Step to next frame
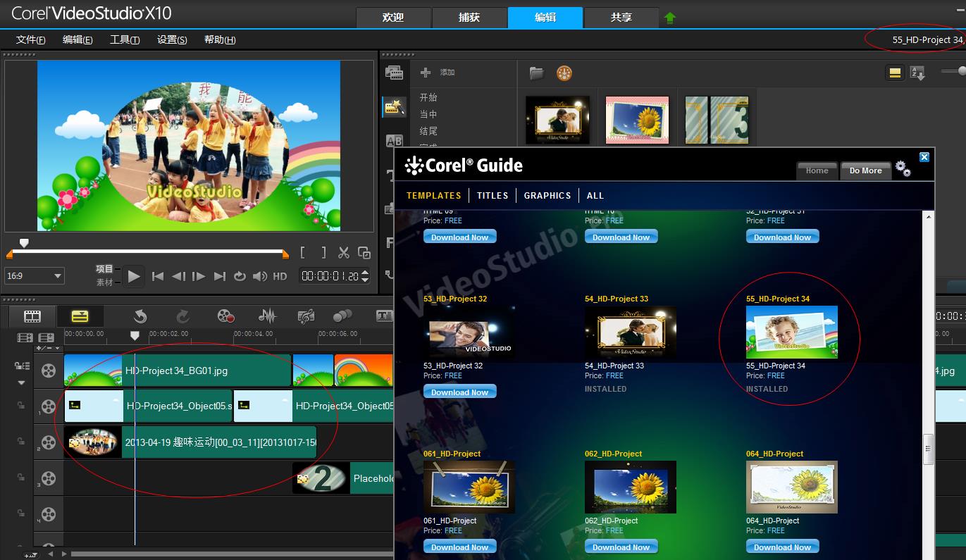 199,276
